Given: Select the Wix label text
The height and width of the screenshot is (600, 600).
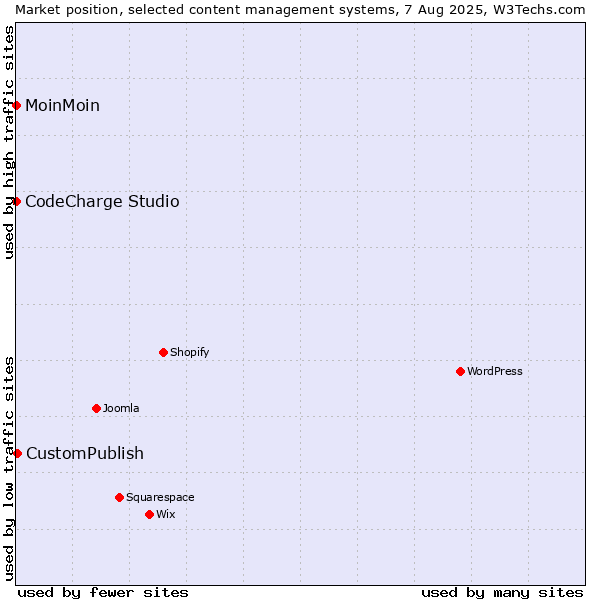Looking at the screenshot, I should point(166,515).
